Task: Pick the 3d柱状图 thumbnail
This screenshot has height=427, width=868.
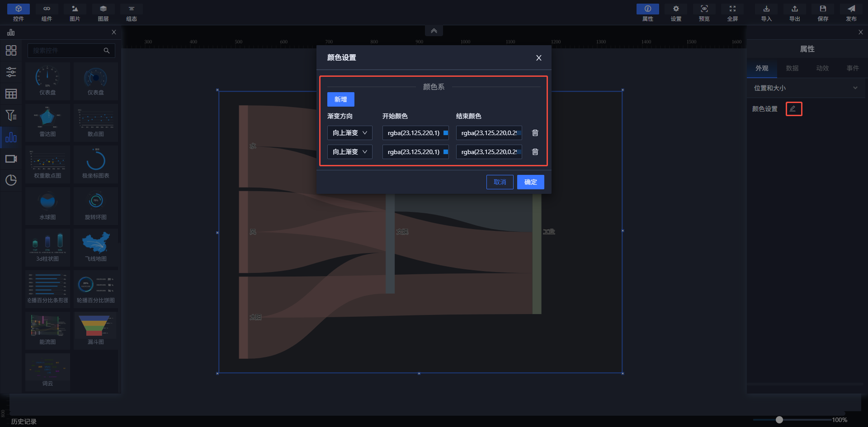Action: (x=47, y=248)
